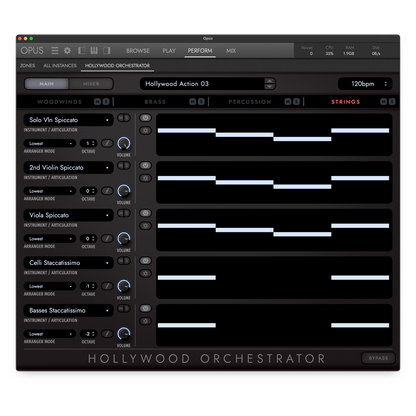Open Opus settings gear in top toolbar
Viewport: 416px width, 416px height.
pos(67,51)
